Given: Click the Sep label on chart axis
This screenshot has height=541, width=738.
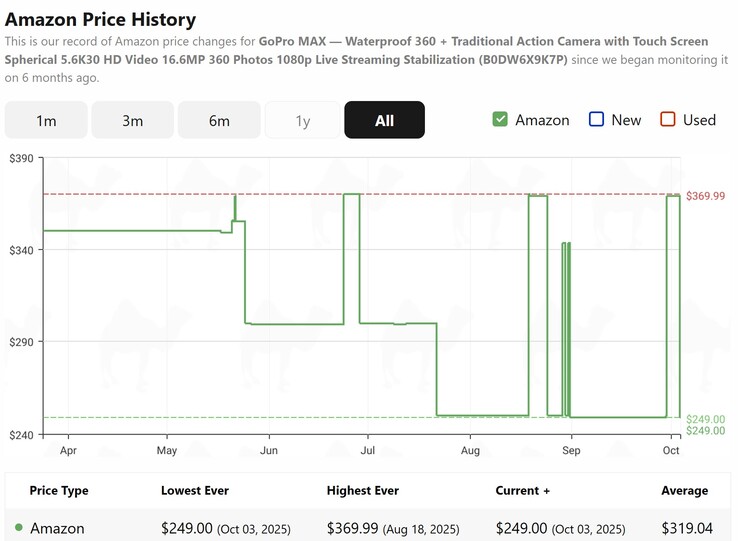Looking at the screenshot, I should (571, 451).
